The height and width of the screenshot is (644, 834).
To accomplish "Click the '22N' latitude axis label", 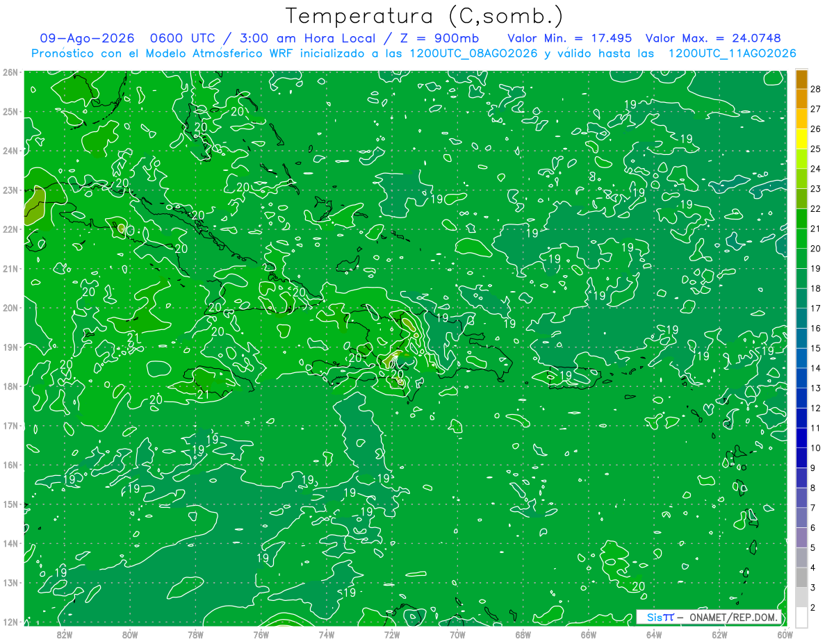I will 10,229.
